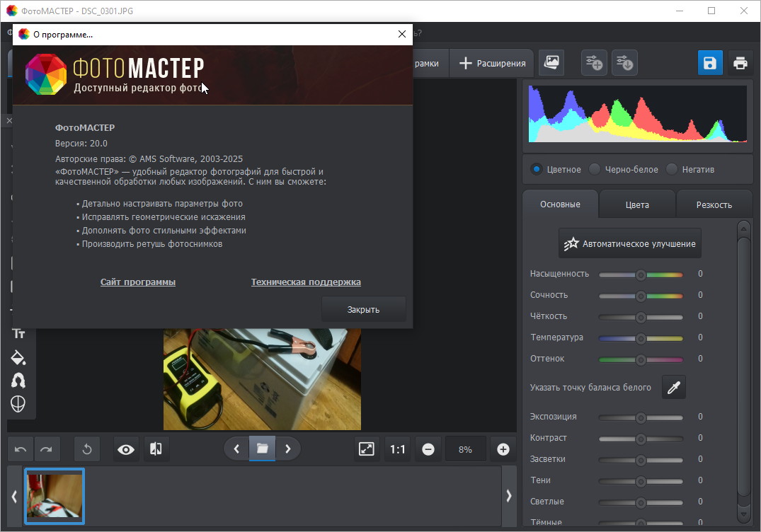Click the Насыщенность slider handle

pyautogui.click(x=641, y=275)
